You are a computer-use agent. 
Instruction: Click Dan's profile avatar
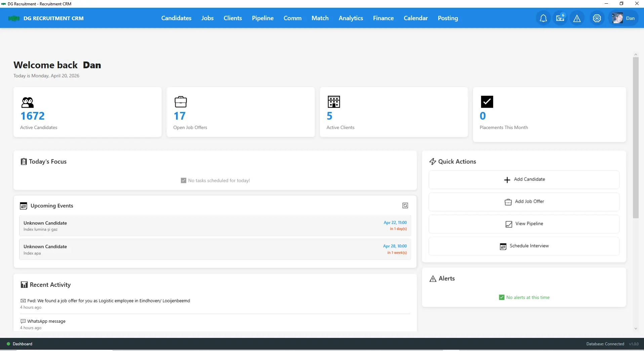pyautogui.click(x=617, y=18)
